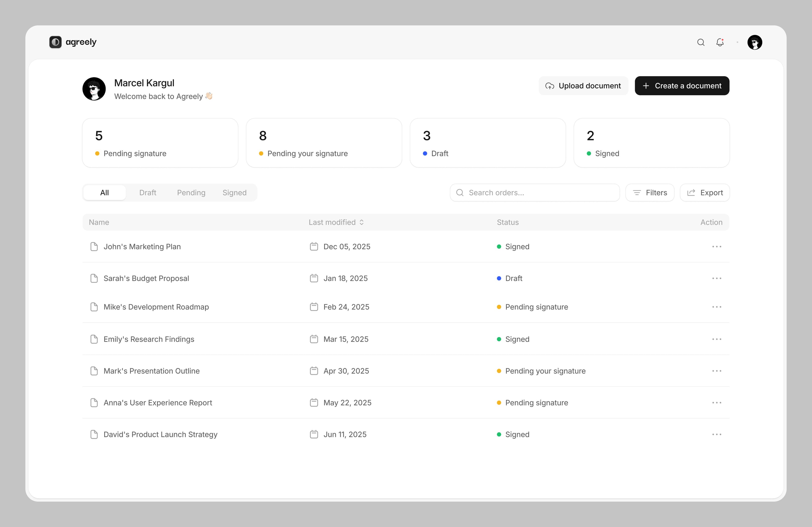Viewport: 812px width, 527px height.
Task: Click calendar icon next to Apr 30, 2025
Action: (314, 371)
